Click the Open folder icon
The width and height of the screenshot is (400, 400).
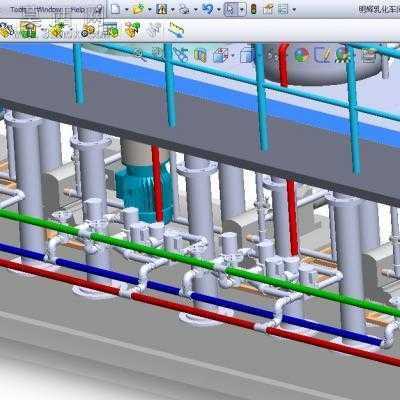tap(138, 9)
